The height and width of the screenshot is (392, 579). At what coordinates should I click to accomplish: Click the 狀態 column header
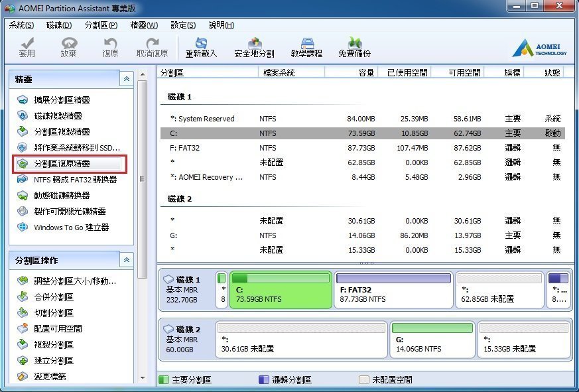click(544, 72)
